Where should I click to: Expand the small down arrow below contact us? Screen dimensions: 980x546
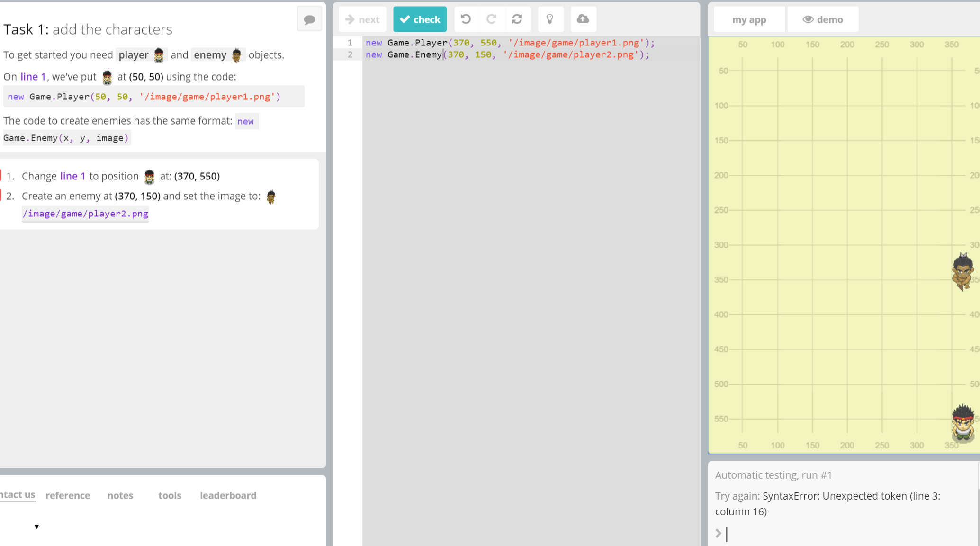(x=36, y=527)
